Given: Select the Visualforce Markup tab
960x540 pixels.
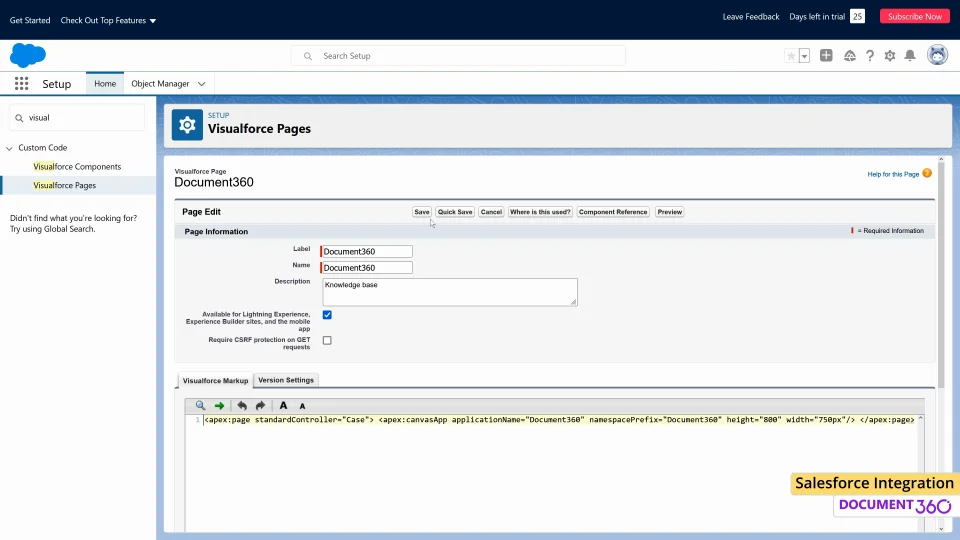Looking at the screenshot, I should pos(216,380).
